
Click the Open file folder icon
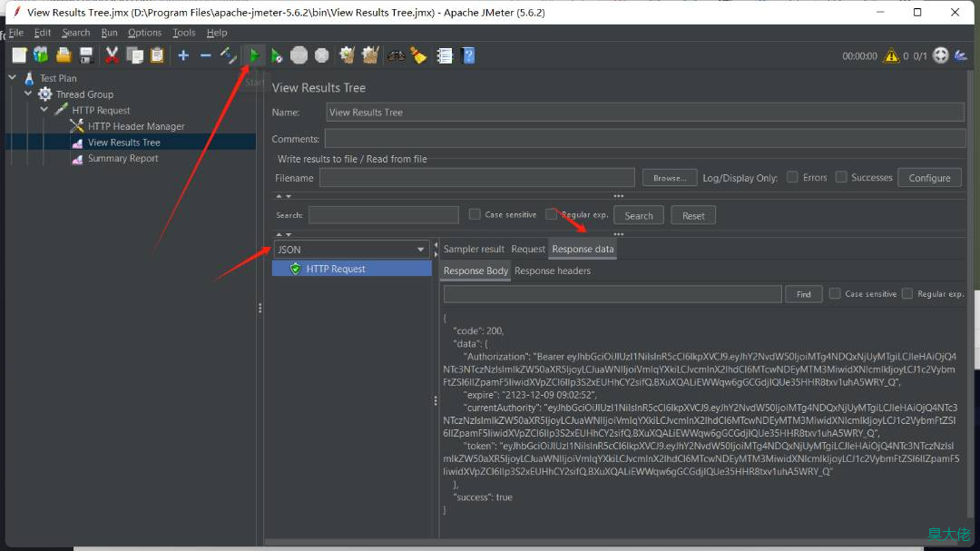pyautogui.click(x=64, y=55)
